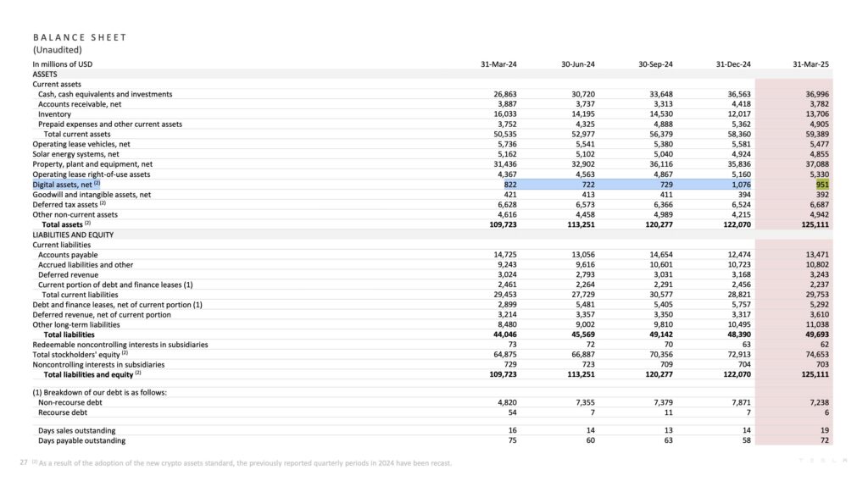Select the bold "Total liabilities" label
Viewport: 868px width, 481px height.
coord(70,334)
